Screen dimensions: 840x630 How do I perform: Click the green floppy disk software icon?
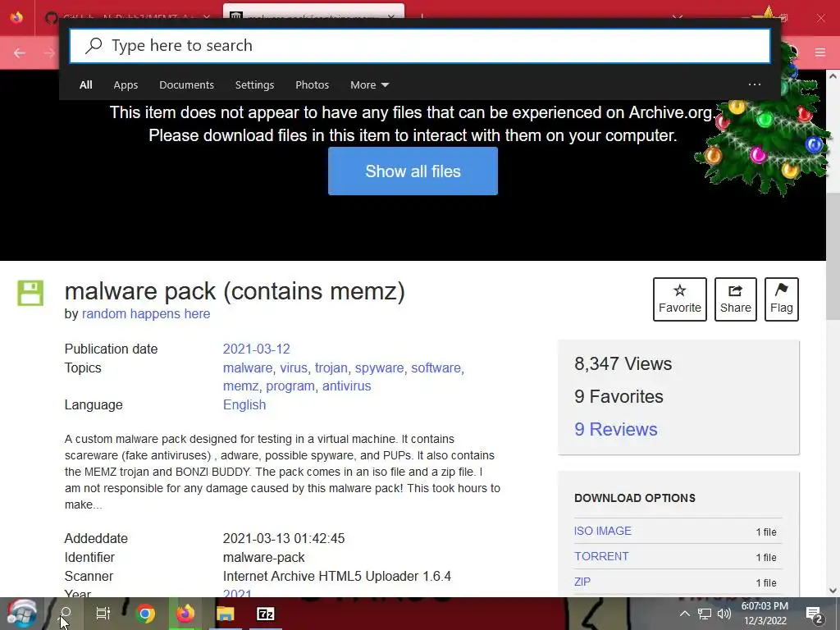30,293
